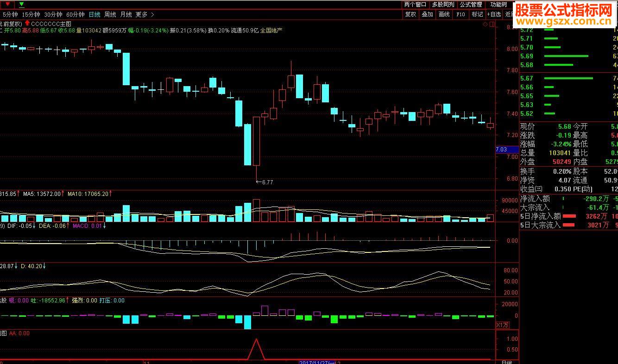Click the 外盘 50249 value
The width and height of the screenshot is (618, 364).
coord(562,162)
